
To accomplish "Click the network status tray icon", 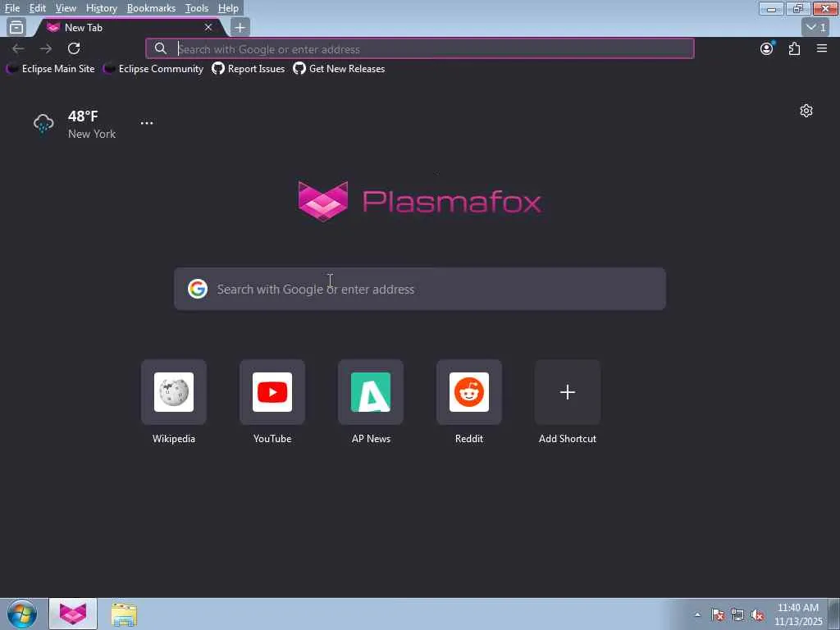I will pos(737,615).
